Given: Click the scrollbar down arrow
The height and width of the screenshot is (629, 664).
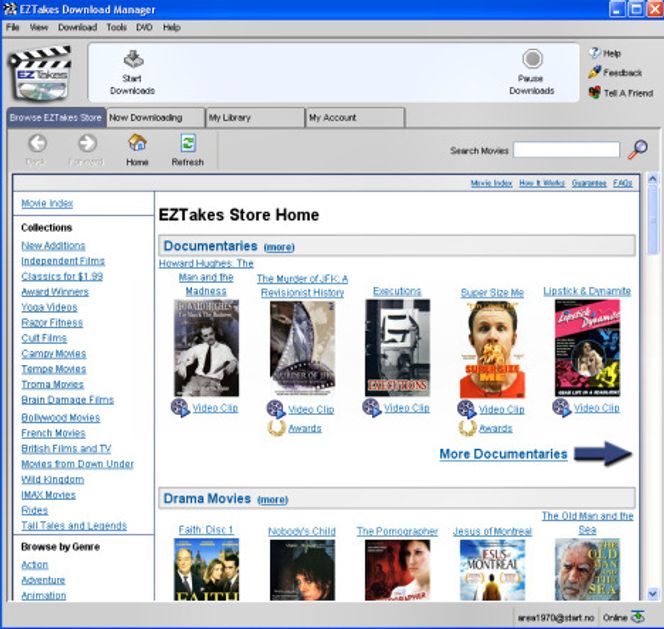Looking at the screenshot, I should (x=653, y=594).
